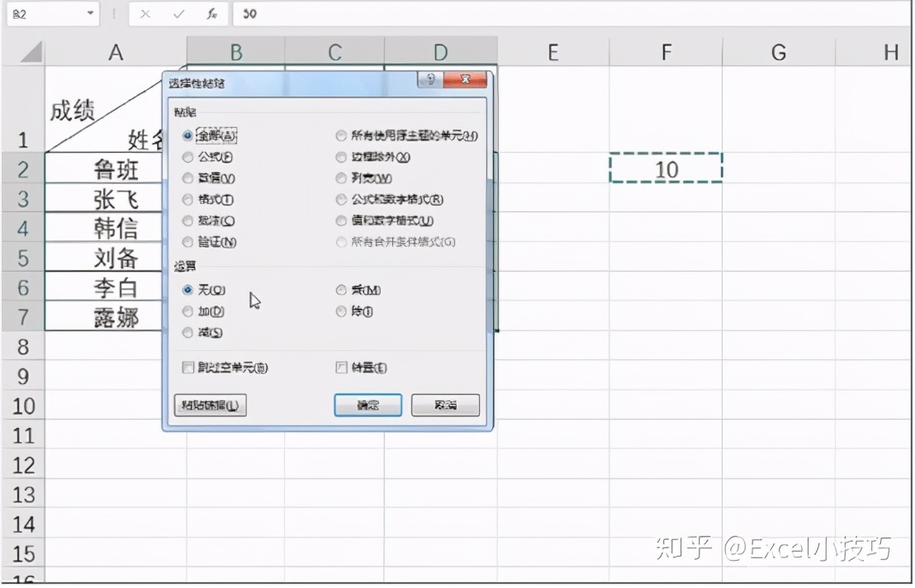The height and width of the screenshot is (588, 915).
Task: Click the 取消 (Cancel) button
Action: [x=444, y=405]
